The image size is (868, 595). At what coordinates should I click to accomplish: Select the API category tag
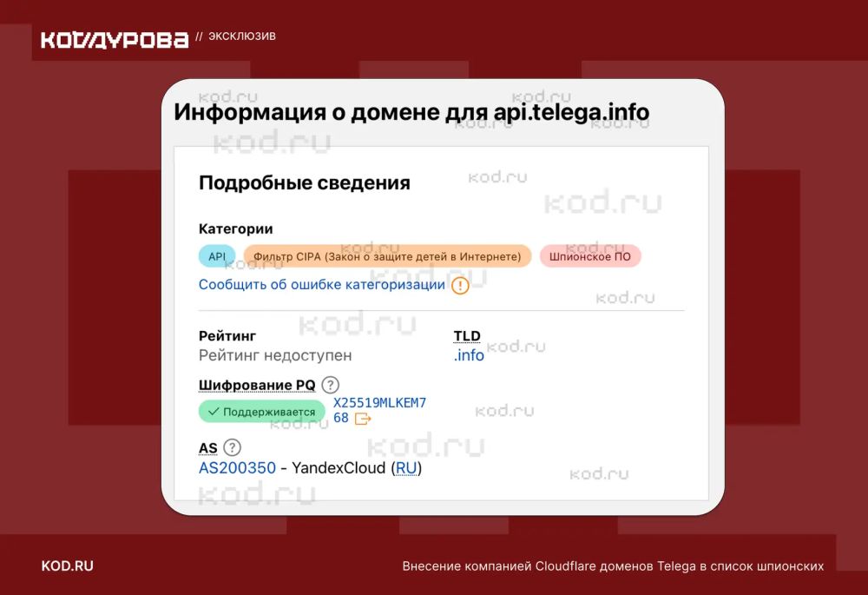pyautogui.click(x=217, y=256)
